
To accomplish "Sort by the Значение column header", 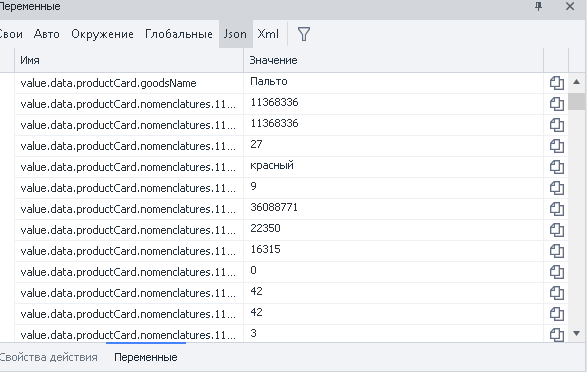I will tap(393, 60).
